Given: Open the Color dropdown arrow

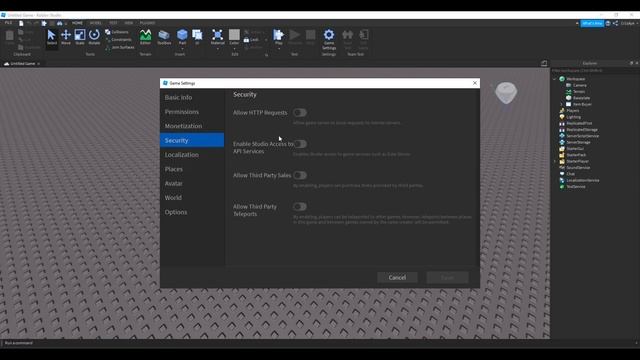Looking at the screenshot, I should (234, 49).
